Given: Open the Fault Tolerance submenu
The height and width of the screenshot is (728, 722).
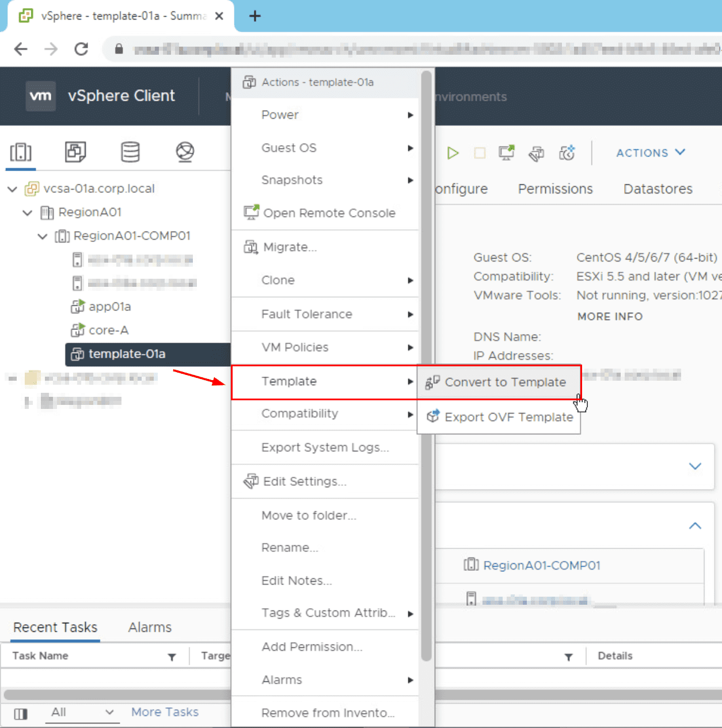Looking at the screenshot, I should [x=325, y=314].
